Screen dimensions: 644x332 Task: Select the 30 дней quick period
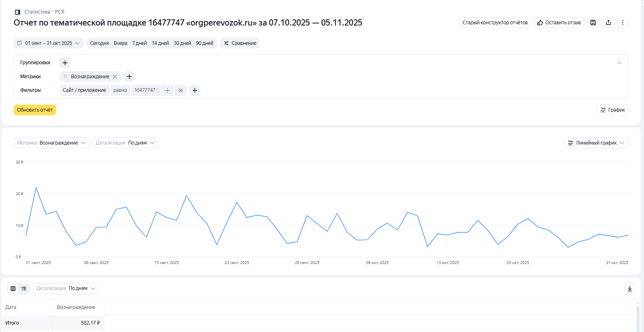coord(182,43)
